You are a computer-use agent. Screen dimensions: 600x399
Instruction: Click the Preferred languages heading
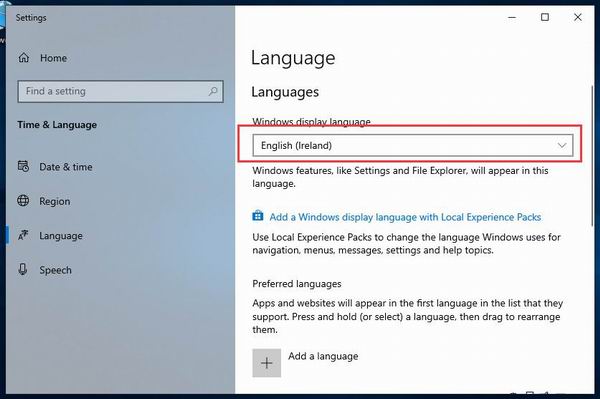click(297, 284)
